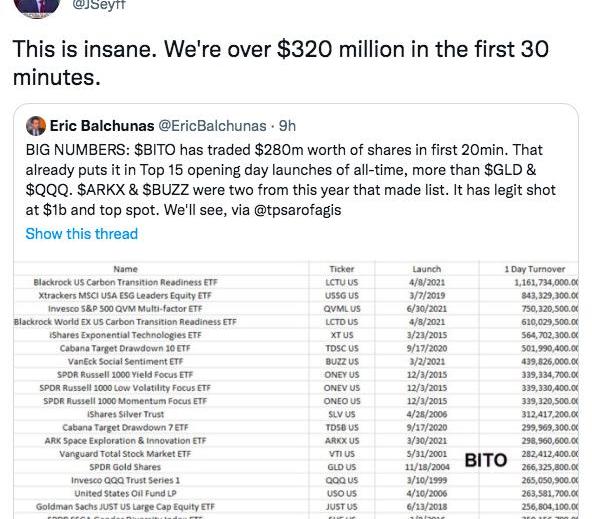Click the Eric Balchunas display name
This screenshot has width=592, height=519.
coord(102,126)
